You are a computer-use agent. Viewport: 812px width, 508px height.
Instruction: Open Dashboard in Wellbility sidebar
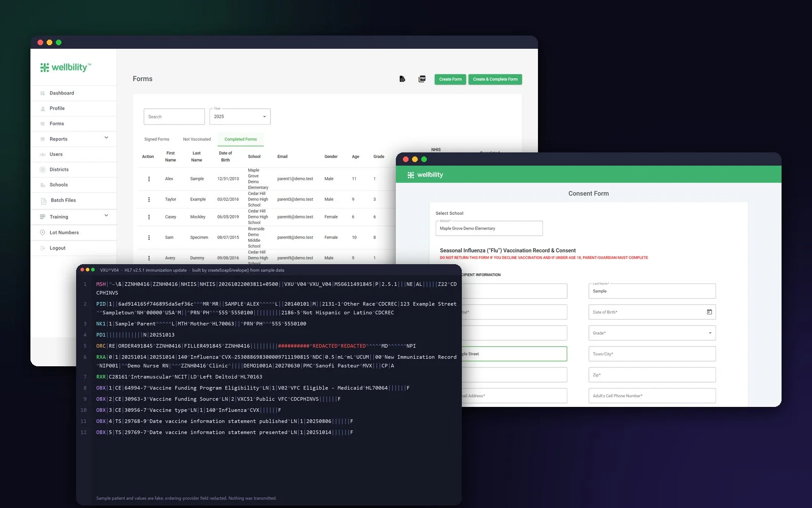click(x=61, y=93)
